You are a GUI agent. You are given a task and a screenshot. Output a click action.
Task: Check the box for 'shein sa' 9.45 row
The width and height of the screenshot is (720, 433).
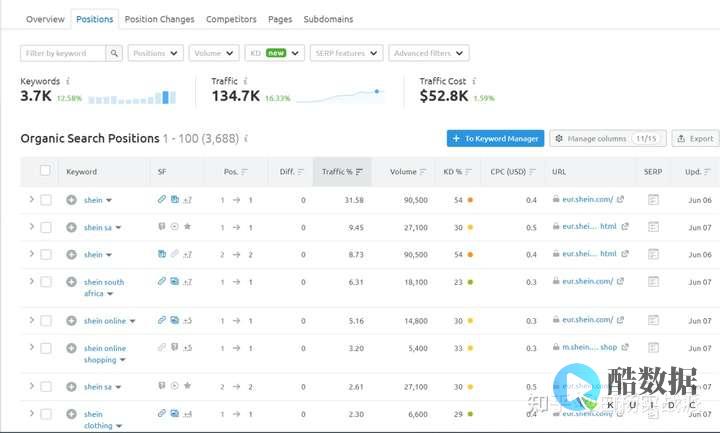coord(46,227)
